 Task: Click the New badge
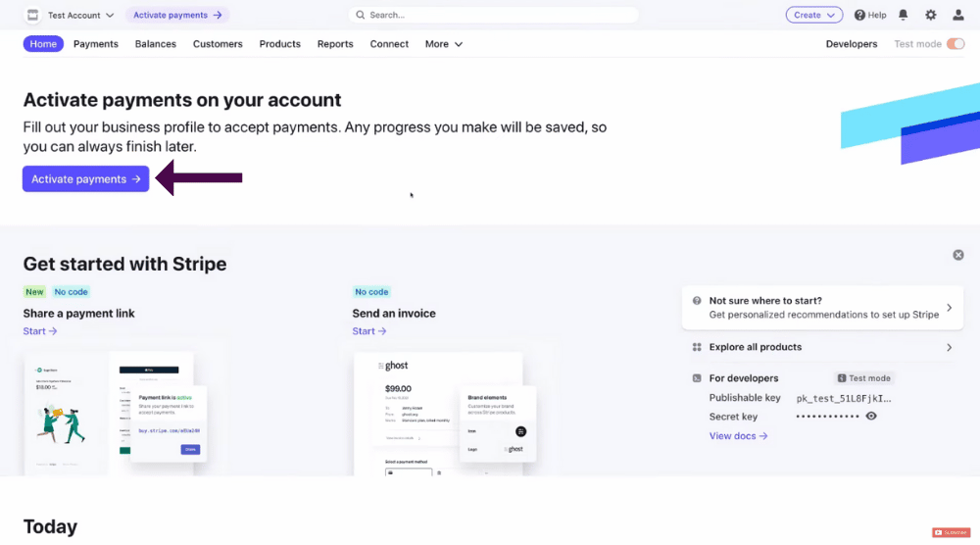coord(34,292)
